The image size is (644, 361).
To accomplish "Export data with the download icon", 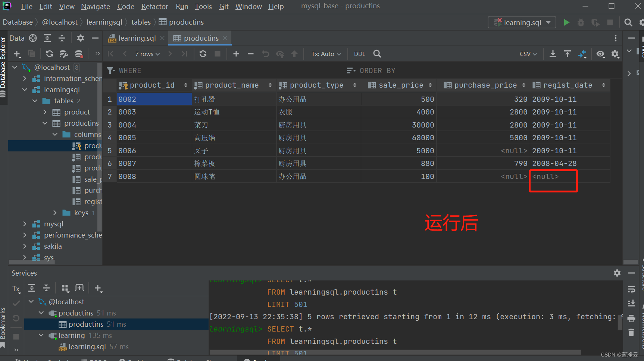I will tap(553, 54).
